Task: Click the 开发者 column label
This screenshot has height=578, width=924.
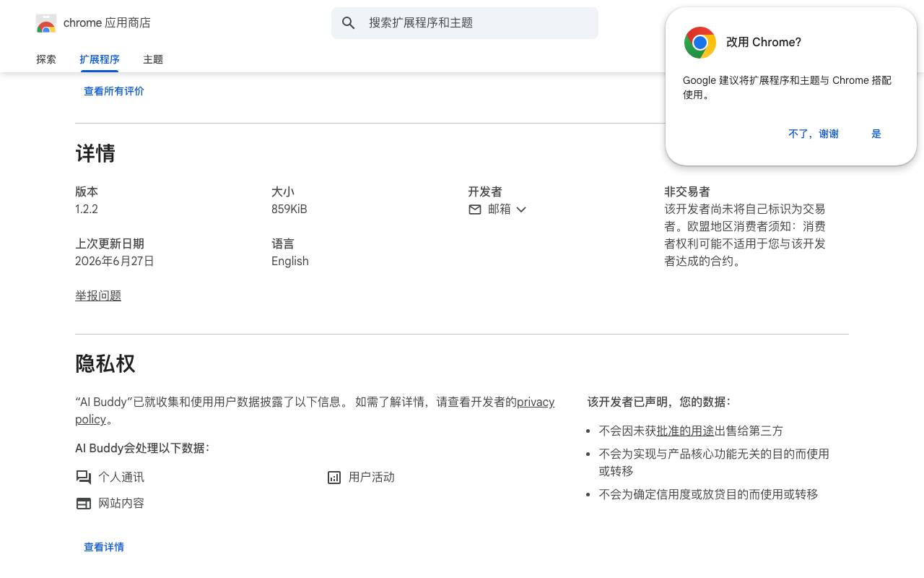Action: tap(485, 192)
